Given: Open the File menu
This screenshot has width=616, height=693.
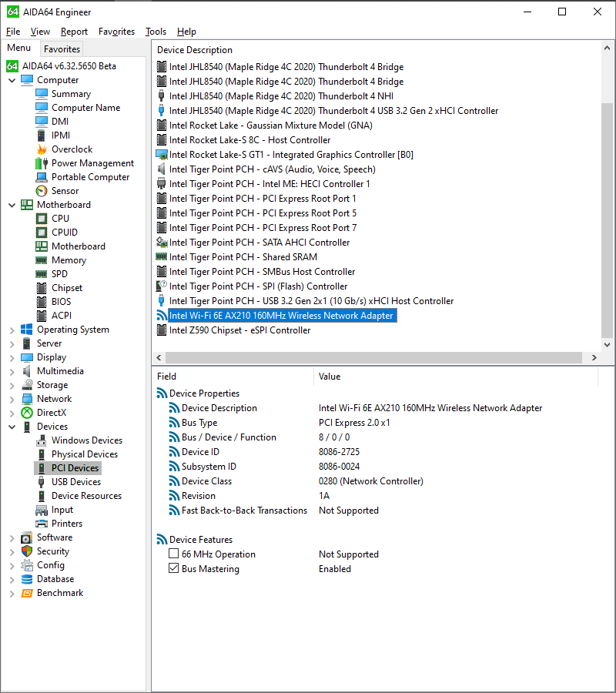Looking at the screenshot, I should 13,32.
